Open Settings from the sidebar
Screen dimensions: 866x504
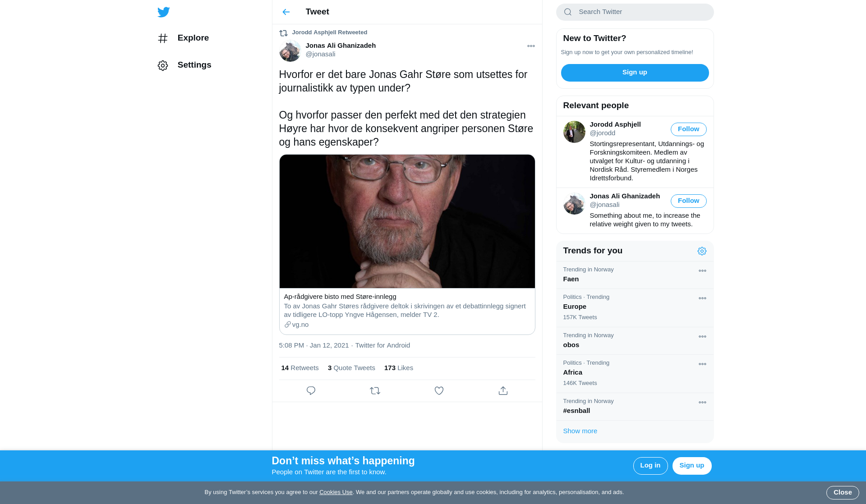pos(184,65)
